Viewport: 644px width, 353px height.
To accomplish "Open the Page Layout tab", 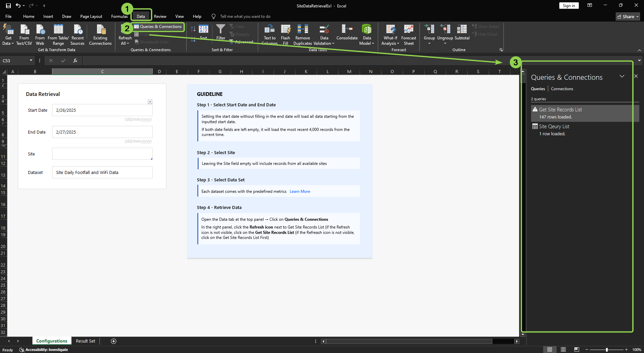I will tap(91, 16).
